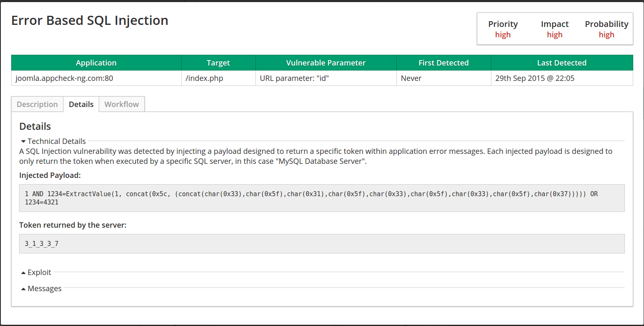Switch to the Description tab
The width and height of the screenshot is (644, 326).
[37, 105]
